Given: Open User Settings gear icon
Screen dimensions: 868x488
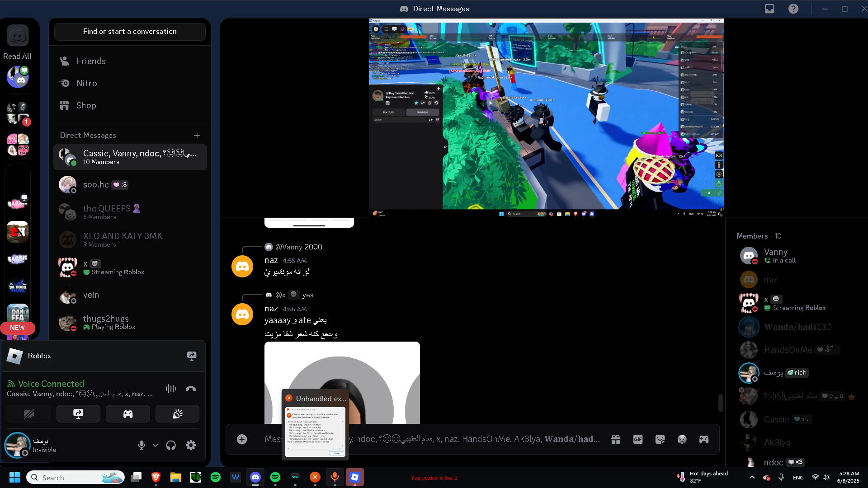Looking at the screenshot, I should 191,445.
